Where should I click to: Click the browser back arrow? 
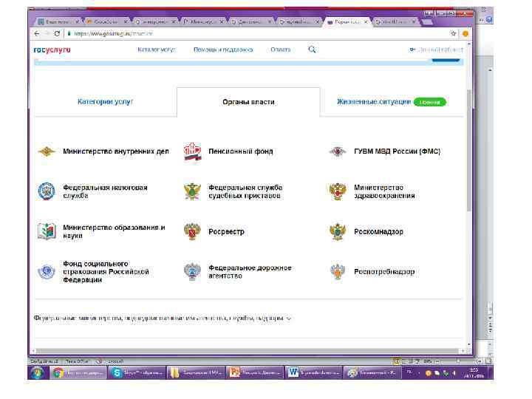click(37, 33)
